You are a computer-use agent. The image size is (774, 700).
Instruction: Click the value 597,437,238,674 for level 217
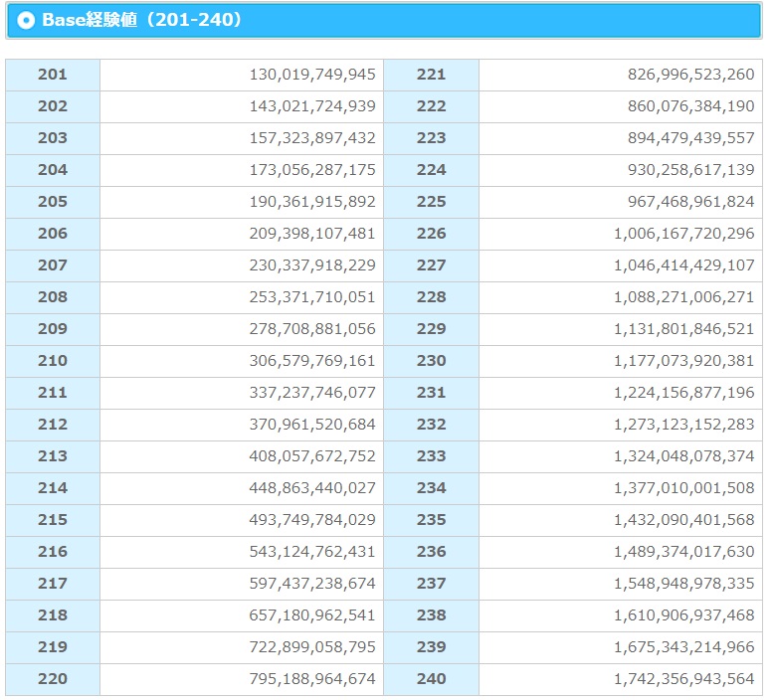tap(312, 584)
